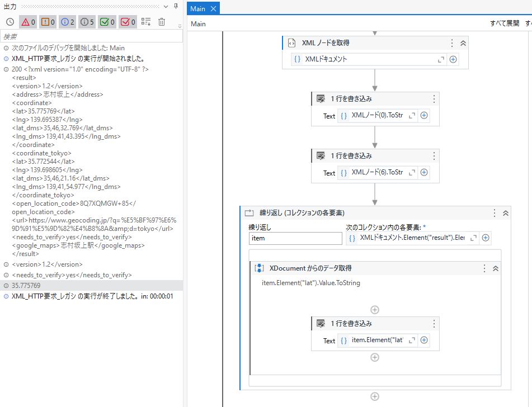Collapse the 繰り返し loop activity
Image resolution: width=532 pixels, height=407 pixels.
tap(505, 213)
